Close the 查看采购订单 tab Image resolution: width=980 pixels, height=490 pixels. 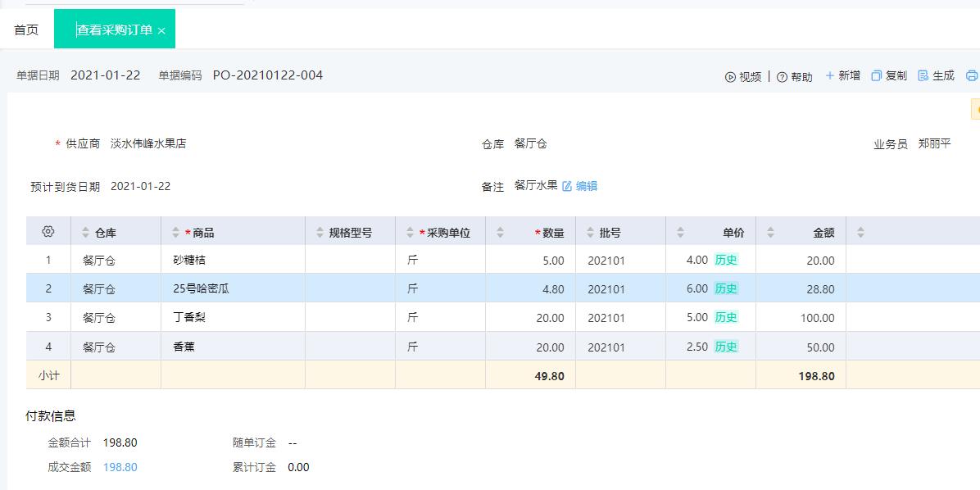coord(161,31)
